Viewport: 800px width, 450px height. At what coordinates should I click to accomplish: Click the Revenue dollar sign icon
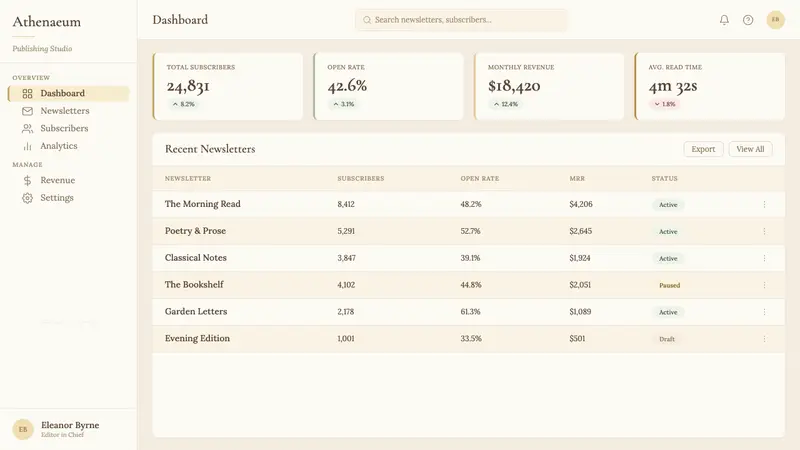(28, 180)
